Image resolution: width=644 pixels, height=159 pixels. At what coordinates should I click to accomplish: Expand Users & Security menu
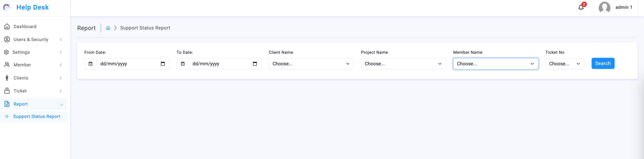click(x=34, y=39)
